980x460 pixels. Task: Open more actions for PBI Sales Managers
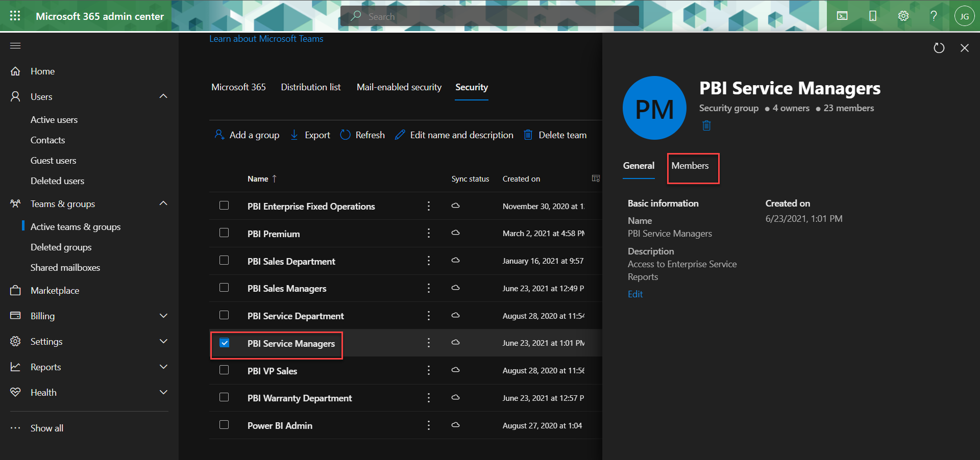(x=429, y=288)
